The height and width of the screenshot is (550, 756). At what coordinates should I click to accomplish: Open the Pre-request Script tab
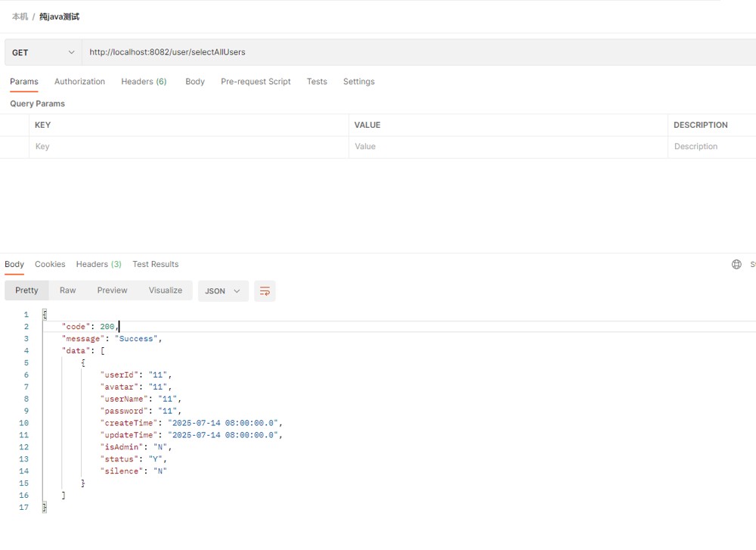point(256,82)
